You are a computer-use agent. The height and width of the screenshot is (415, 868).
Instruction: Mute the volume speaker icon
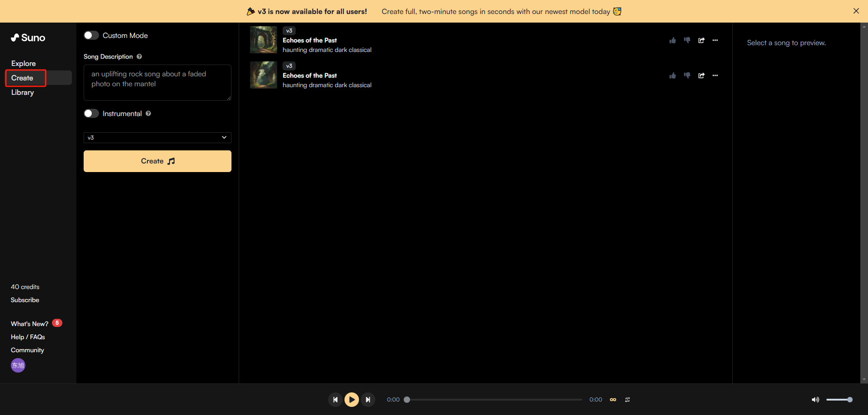(815, 400)
